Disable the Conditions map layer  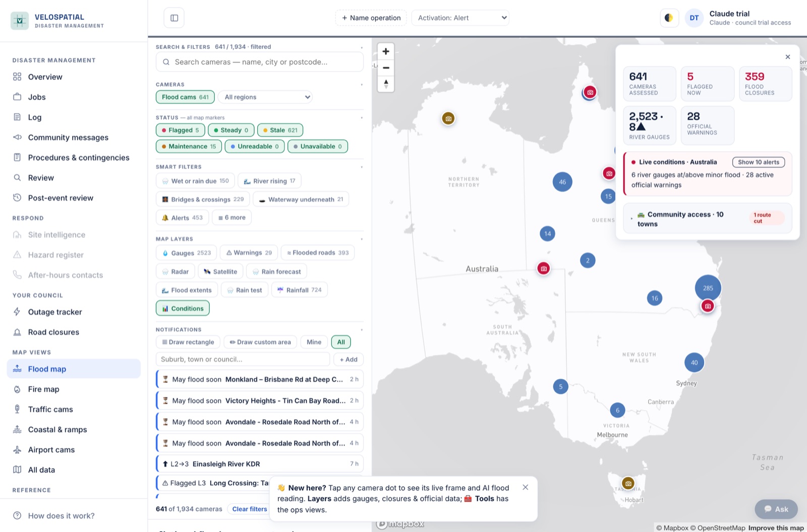pyautogui.click(x=183, y=308)
